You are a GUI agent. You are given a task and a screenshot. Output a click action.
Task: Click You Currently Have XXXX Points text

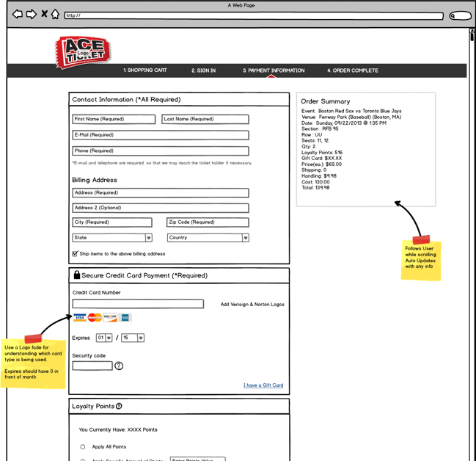[118, 429]
